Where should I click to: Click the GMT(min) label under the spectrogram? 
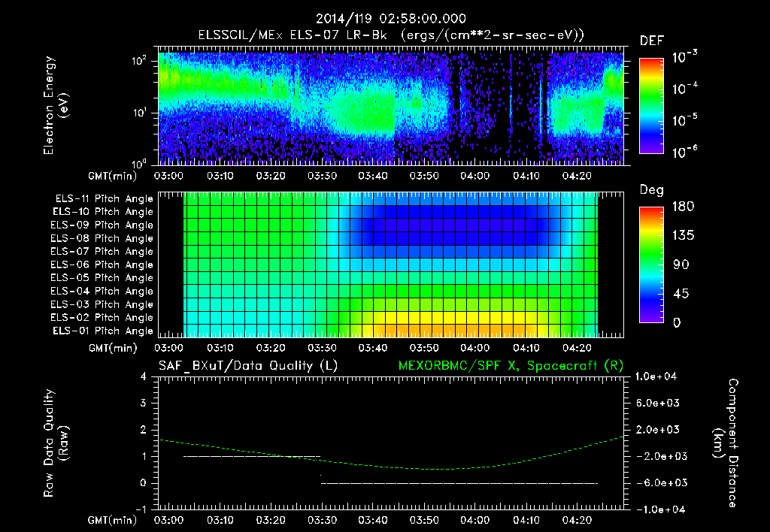point(113,176)
